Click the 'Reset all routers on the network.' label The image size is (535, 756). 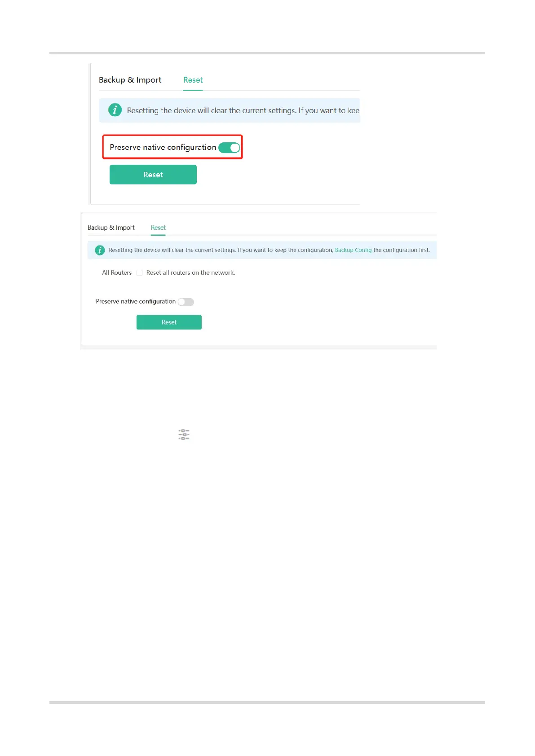[x=190, y=273]
